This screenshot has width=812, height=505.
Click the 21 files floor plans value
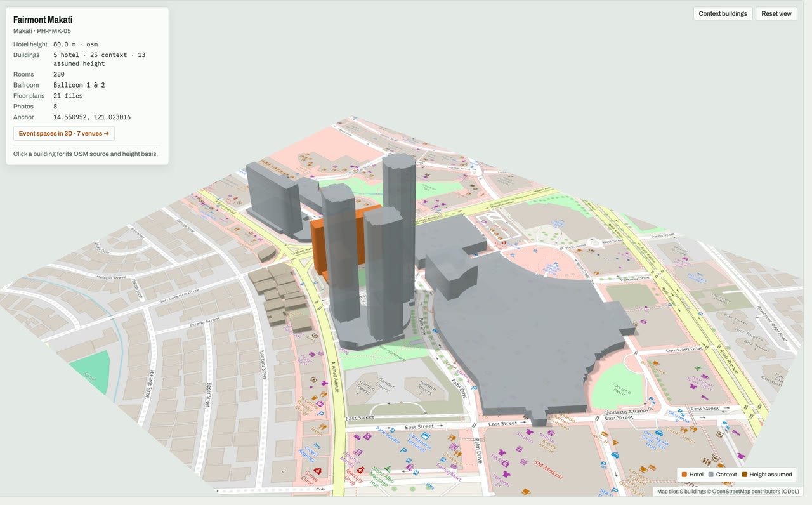pos(68,96)
